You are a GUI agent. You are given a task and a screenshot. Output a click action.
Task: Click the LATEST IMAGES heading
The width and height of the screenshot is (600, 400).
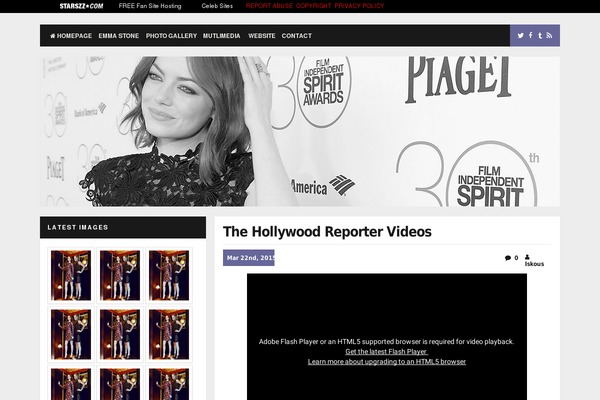click(78, 227)
